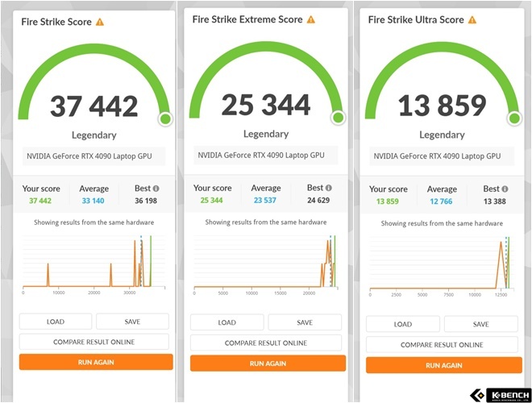Screen dimensions: 532x403
Task: Click Legendary label under 25 344
Action: tap(266, 134)
